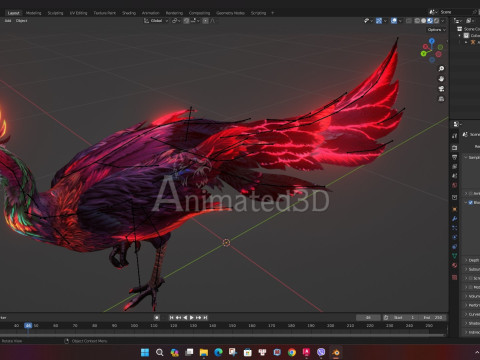Click the blue Z axis gizmo handle
Viewport: 480px width, 360px height.
tap(432, 41)
